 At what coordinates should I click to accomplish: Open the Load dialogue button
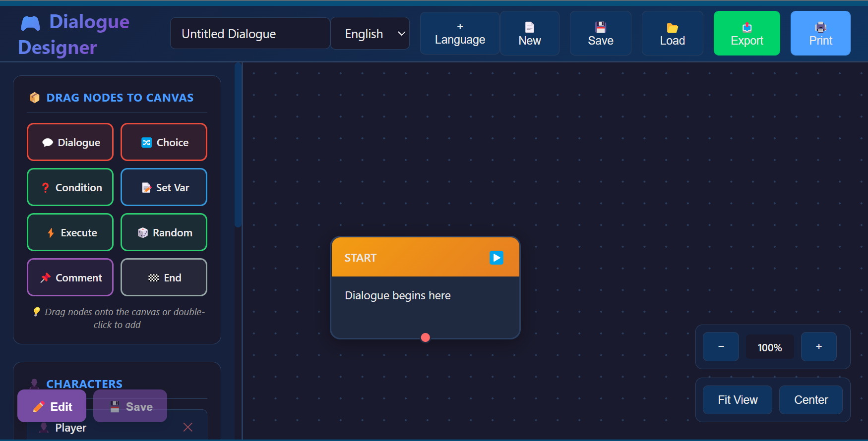click(673, 33)
